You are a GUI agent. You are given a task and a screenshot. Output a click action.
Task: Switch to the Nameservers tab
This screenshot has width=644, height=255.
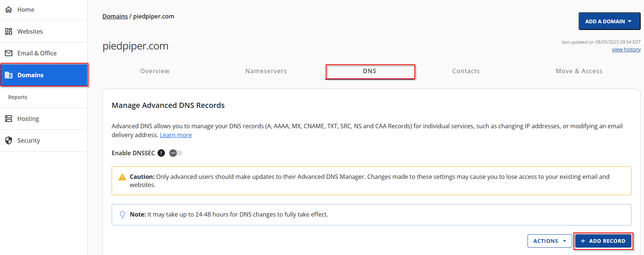point(266,71)
